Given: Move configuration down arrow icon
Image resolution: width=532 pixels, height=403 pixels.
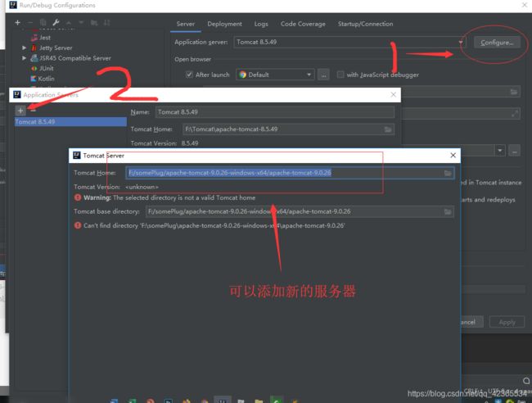Looking at the screenshot, I should [81, 23].
